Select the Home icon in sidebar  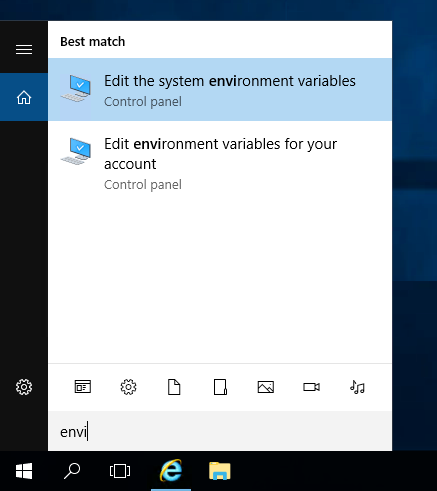24,97
